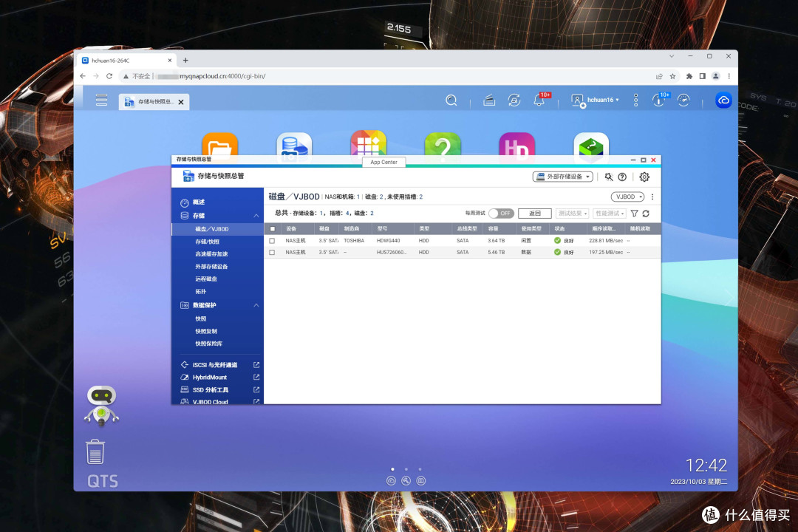Open the 测试结果 dropdown
The image size is (798, 532).
pyautogui.click(x=572, y=214)
